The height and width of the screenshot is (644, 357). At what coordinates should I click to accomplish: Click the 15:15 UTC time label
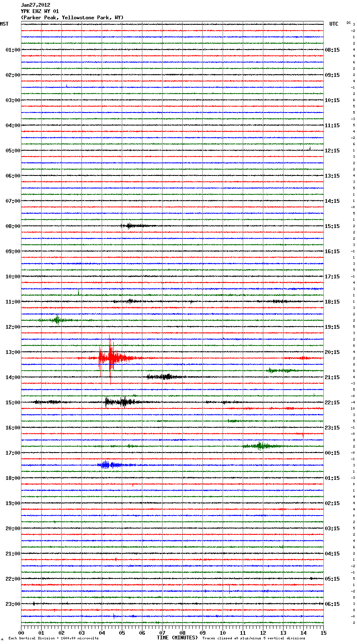click(x=332, y=226)
